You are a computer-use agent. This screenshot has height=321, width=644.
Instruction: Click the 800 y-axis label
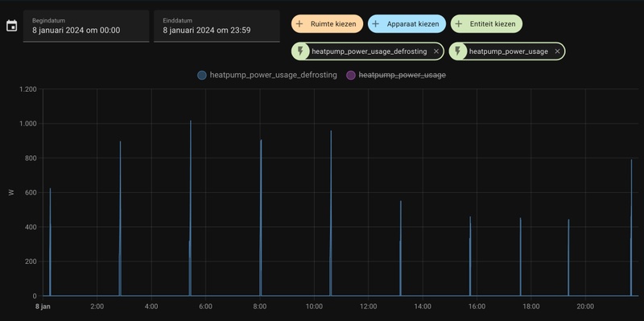(x=31, y=158)
